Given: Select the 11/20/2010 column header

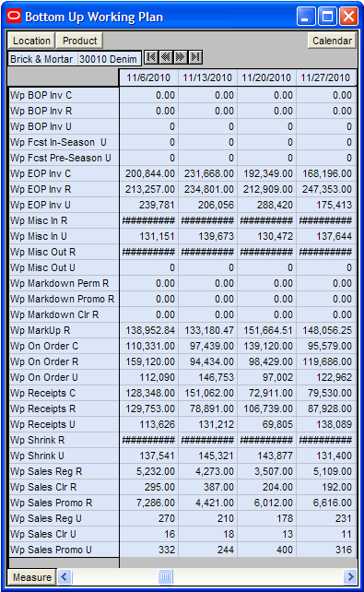Looking at the screenshot, I should (266, 77).
